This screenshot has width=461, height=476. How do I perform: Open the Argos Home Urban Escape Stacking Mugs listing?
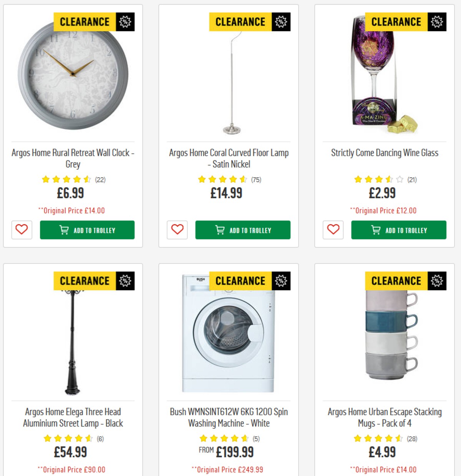(384, 417)
